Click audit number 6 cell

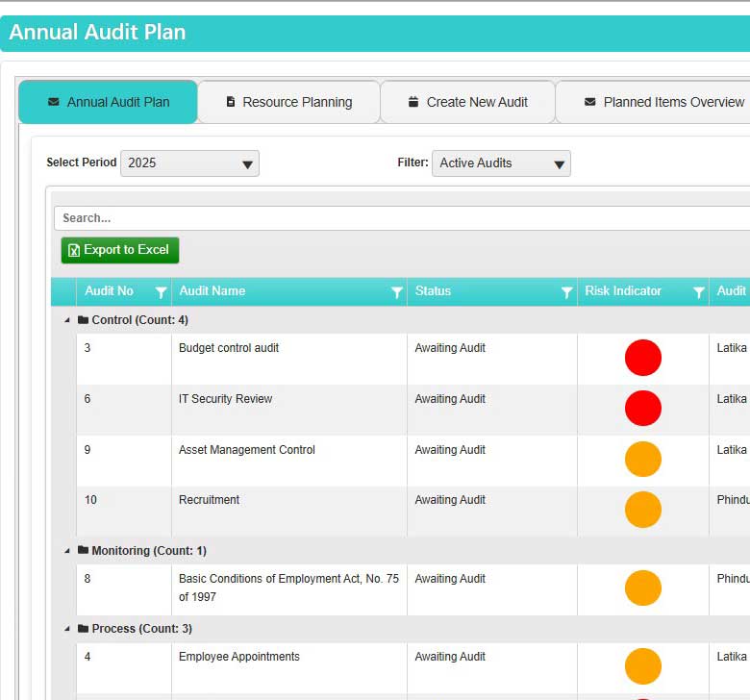124,410
